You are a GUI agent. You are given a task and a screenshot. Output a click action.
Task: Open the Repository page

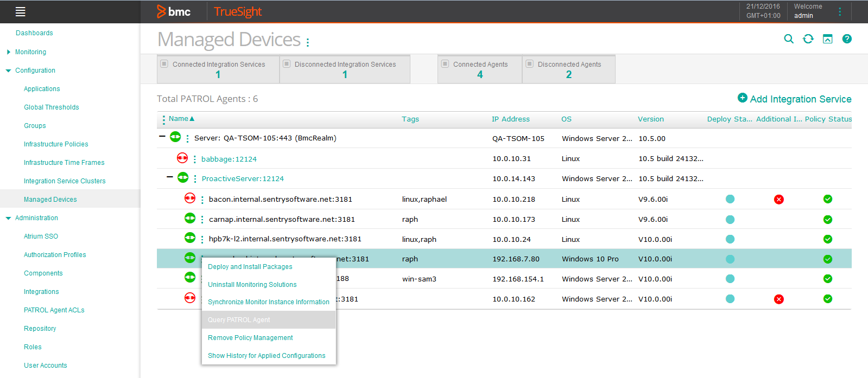pyautogui.click(x=40, y=329)
